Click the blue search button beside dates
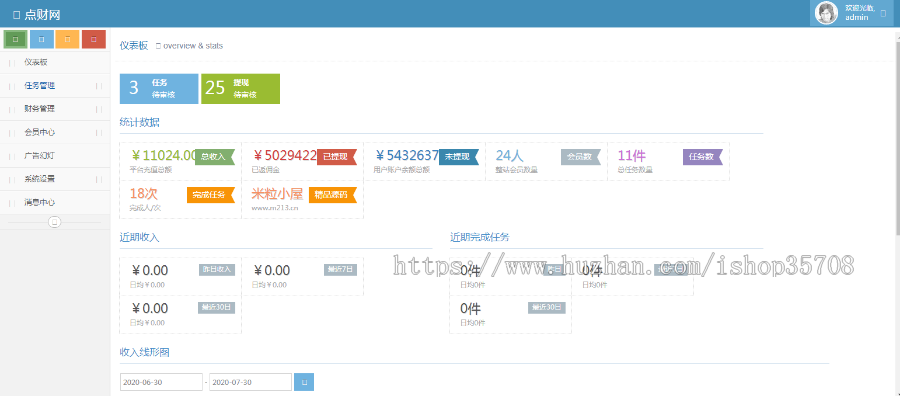This screenshot has width=900, height=396. tap(304, 382)
